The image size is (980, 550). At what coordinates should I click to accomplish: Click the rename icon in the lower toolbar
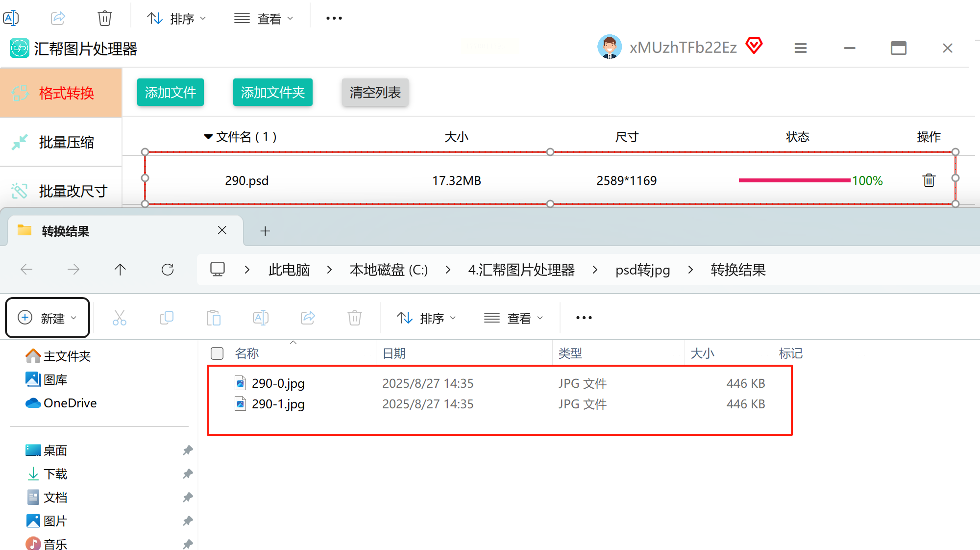[x=261, y=318]
